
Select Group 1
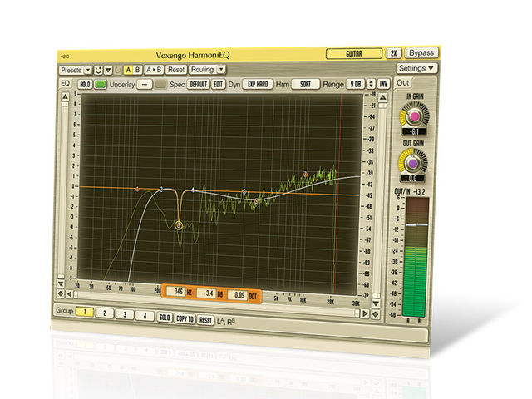pyautogui.click(x=85, y=312)
